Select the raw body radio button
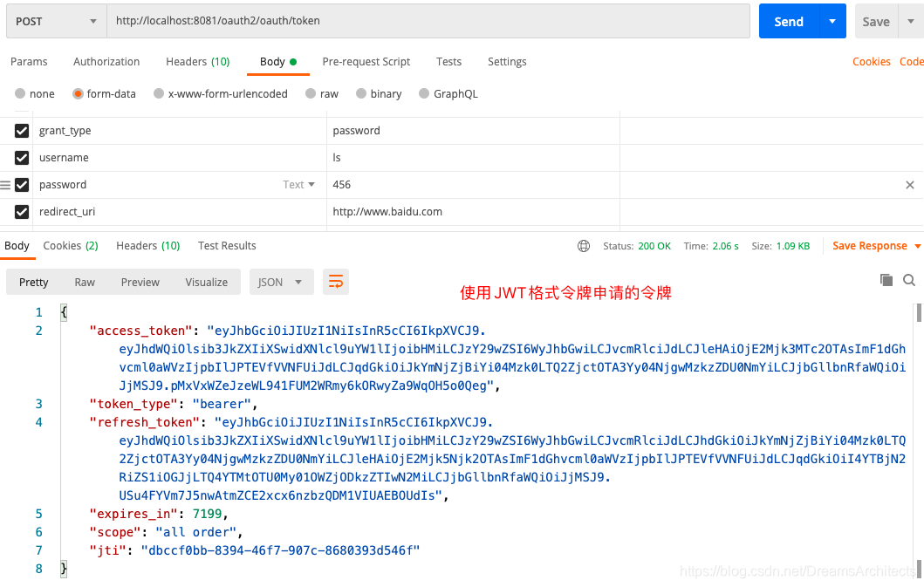924x587 pixels. [311, 93]
